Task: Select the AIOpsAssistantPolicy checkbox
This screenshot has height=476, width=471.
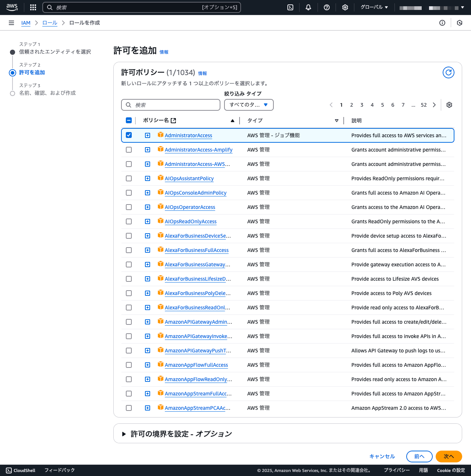Action: [129, 178]
